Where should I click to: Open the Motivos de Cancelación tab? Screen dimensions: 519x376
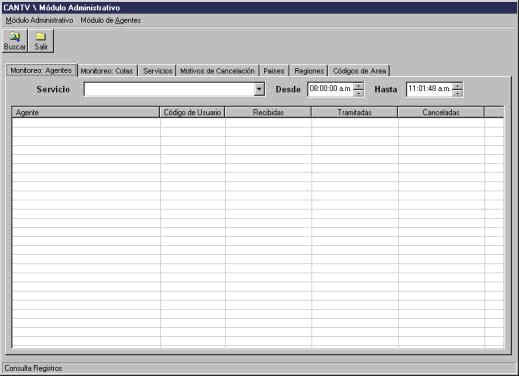[x=217, y=71]
